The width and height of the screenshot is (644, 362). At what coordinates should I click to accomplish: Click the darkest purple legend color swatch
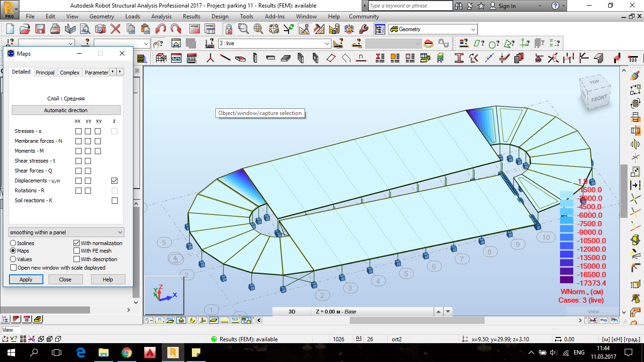(x=566, y=280)
